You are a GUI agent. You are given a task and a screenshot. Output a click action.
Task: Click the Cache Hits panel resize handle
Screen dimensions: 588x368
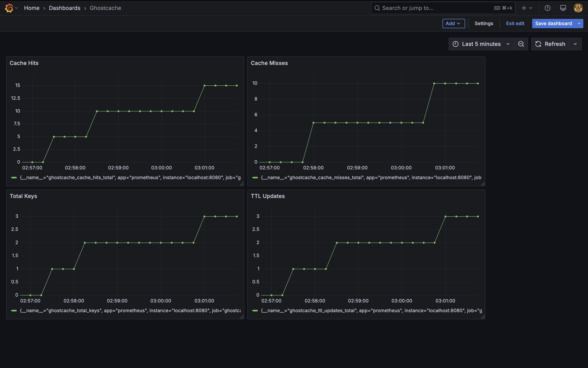pyautogui.click(x=242, y=184)
